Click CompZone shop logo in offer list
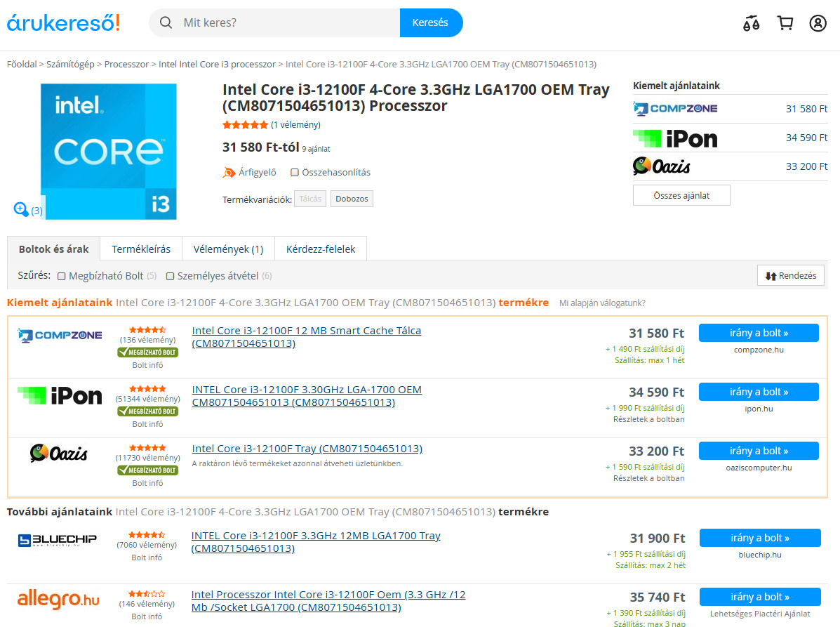The image size is (840, 627). 60,336
